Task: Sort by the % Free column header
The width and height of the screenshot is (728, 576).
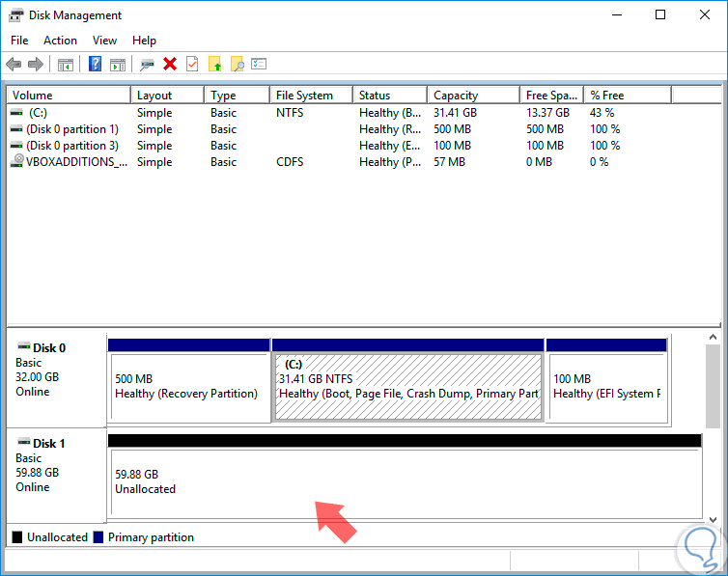Action: point(628,96)
